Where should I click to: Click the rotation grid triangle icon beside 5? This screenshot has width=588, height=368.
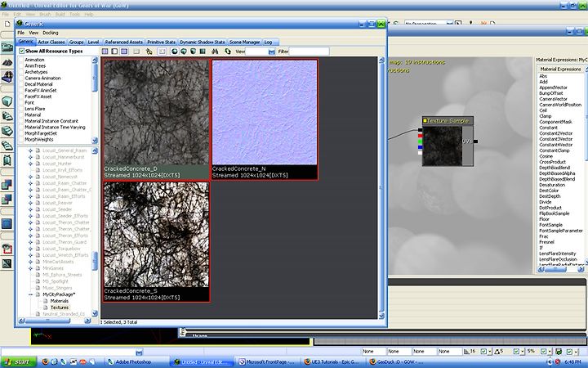(497, 352)
